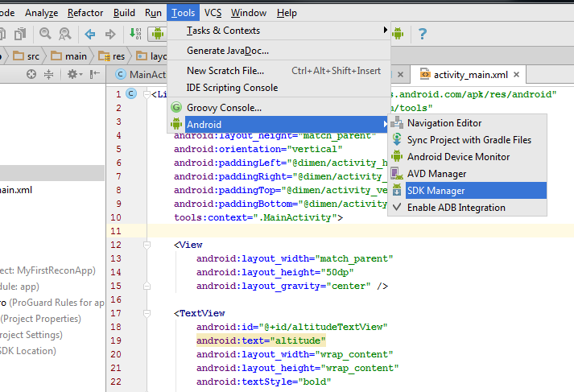574x392 pixels.
Task: Open AVD Manager
Action: (x=468, y=174)
